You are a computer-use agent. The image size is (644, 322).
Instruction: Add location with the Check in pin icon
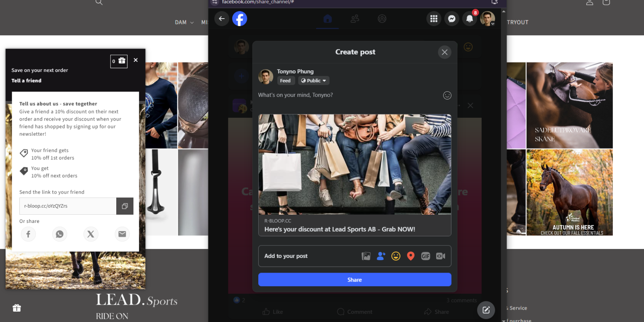click(411, 256)
